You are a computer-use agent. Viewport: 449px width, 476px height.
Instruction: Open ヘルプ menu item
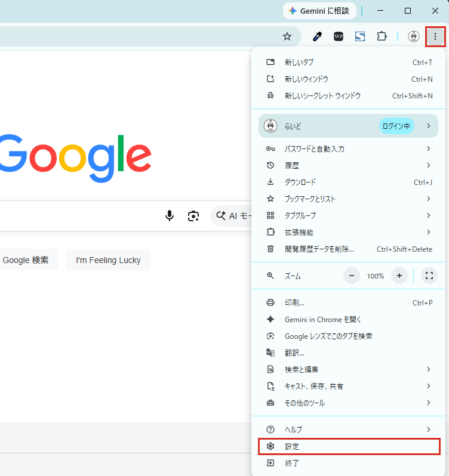click(349, 429)
